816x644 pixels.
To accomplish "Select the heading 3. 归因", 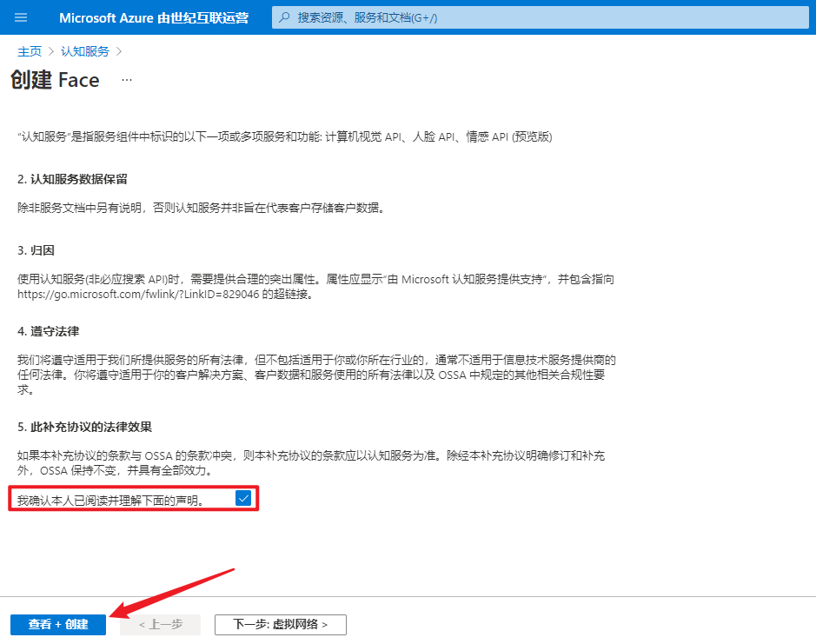I will (x=36, y=250).
